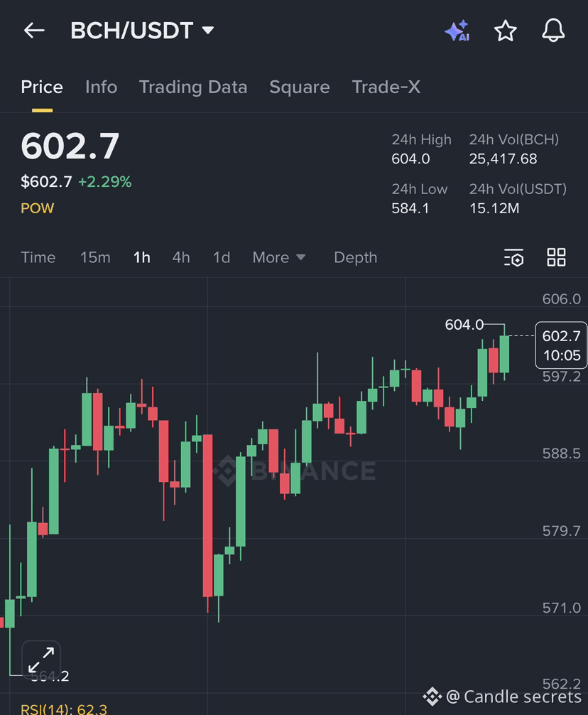Add BCH/USDT to favorites with star icon
The image size is (588, 715).
(506, 31)
